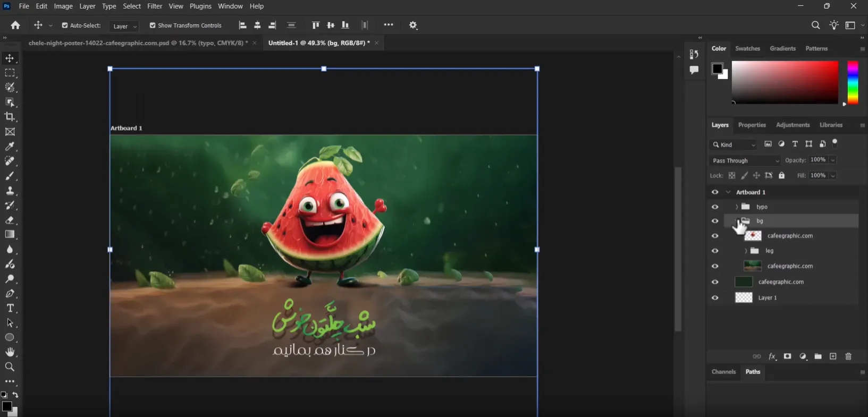Pick a red shade in color field
Image resolution: width=868 pixels, height=417 pixels.
pos(785,82)
